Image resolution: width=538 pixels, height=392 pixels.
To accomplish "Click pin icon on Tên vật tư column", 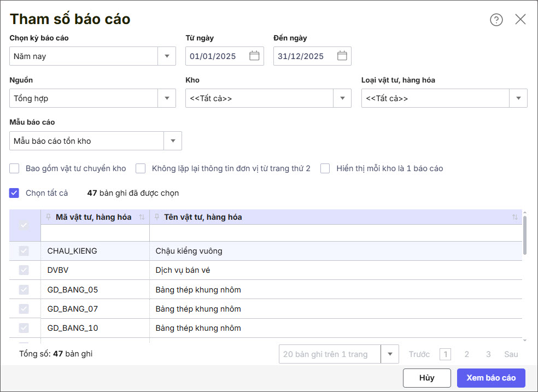I will (156, 217).
